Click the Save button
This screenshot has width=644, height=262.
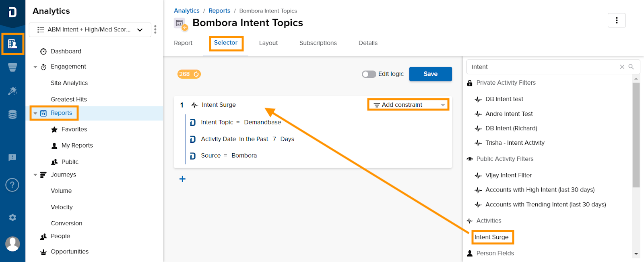pos(430,74)
